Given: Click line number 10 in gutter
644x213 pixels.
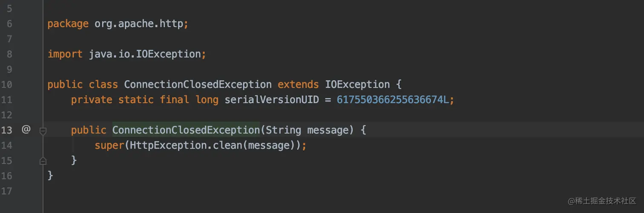Looking at the screenshot, I should [6, 85].
